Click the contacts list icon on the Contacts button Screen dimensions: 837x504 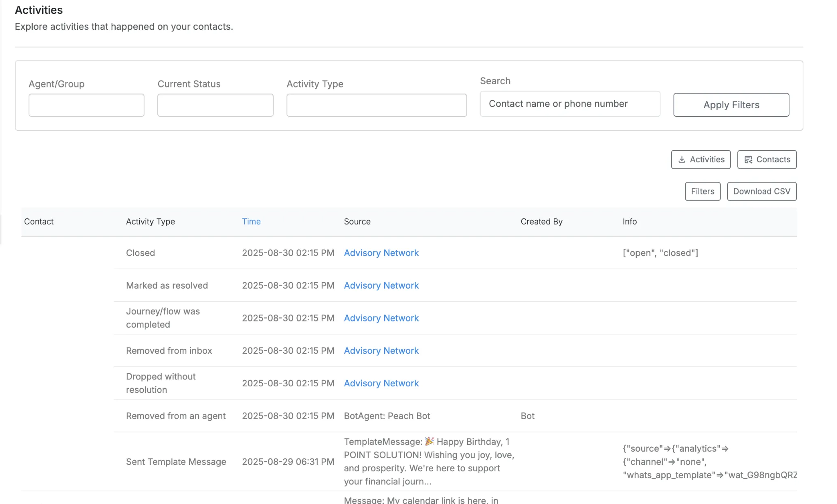(748, 160)
